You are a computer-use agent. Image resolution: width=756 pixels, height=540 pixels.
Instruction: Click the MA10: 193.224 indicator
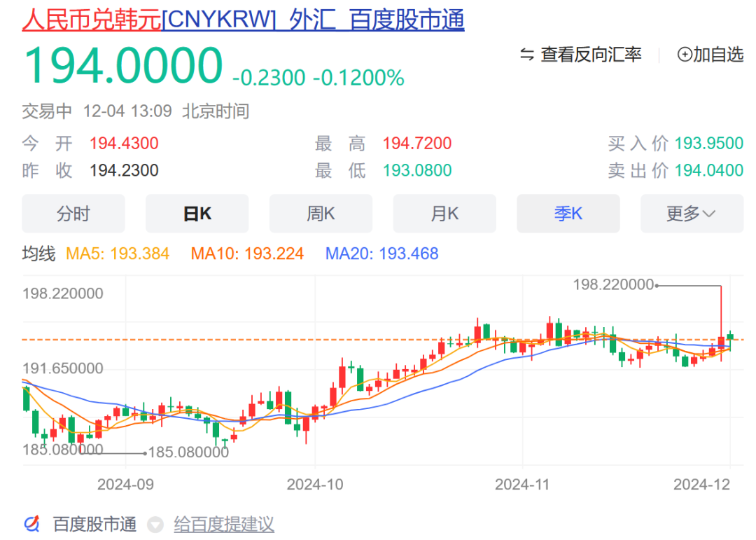tap(247, 254)
